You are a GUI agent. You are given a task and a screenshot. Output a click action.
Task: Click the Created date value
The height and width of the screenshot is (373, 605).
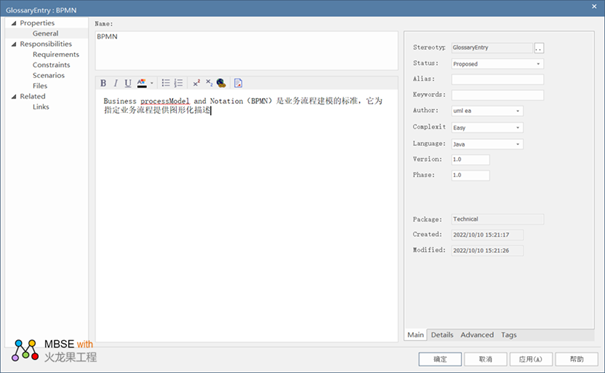click(487, 235)
